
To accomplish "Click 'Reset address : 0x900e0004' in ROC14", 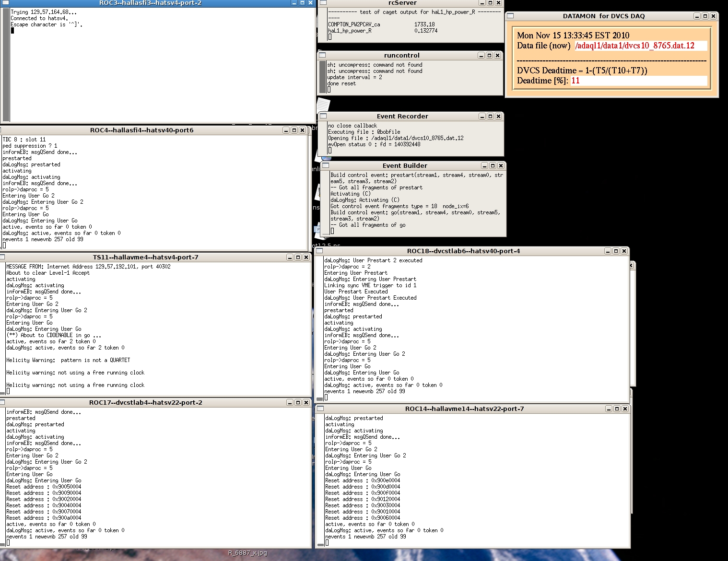I will coord(363,480).
